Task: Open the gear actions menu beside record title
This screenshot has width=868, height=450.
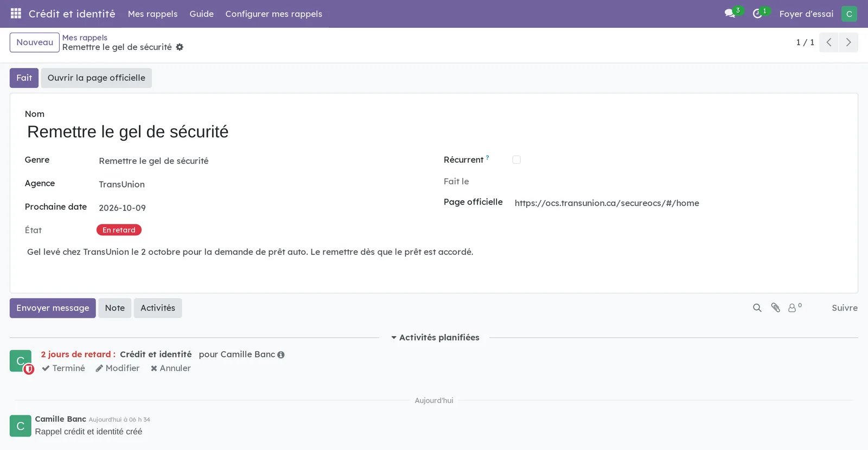Action: point(180,47)
